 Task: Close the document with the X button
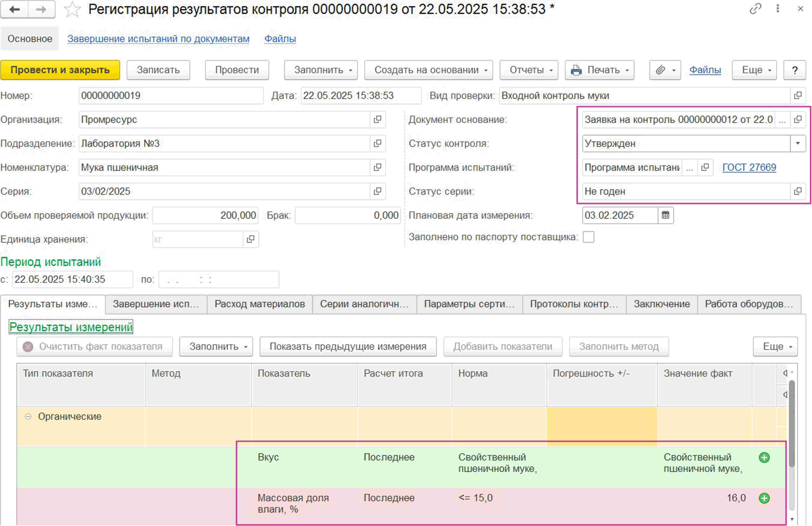point(800,9)
